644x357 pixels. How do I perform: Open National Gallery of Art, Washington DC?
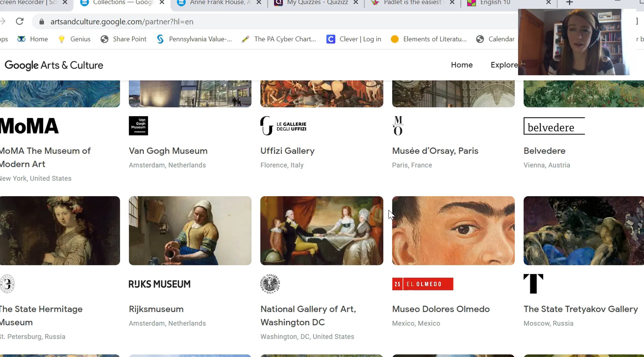coord(308,315)
